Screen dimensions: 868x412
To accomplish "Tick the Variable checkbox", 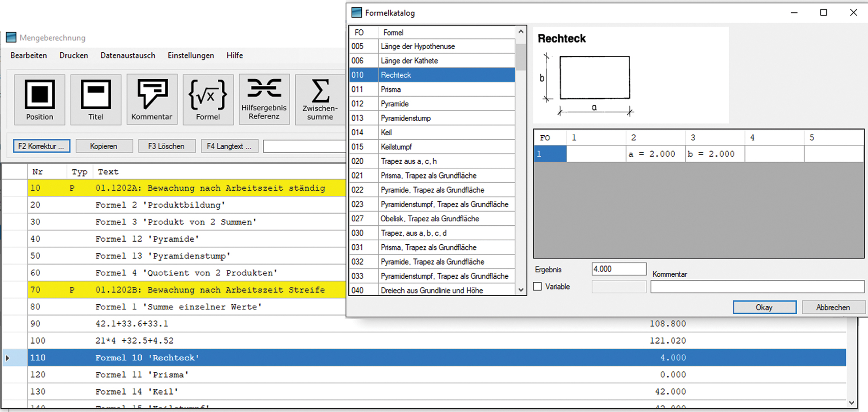I will [537, 287].
